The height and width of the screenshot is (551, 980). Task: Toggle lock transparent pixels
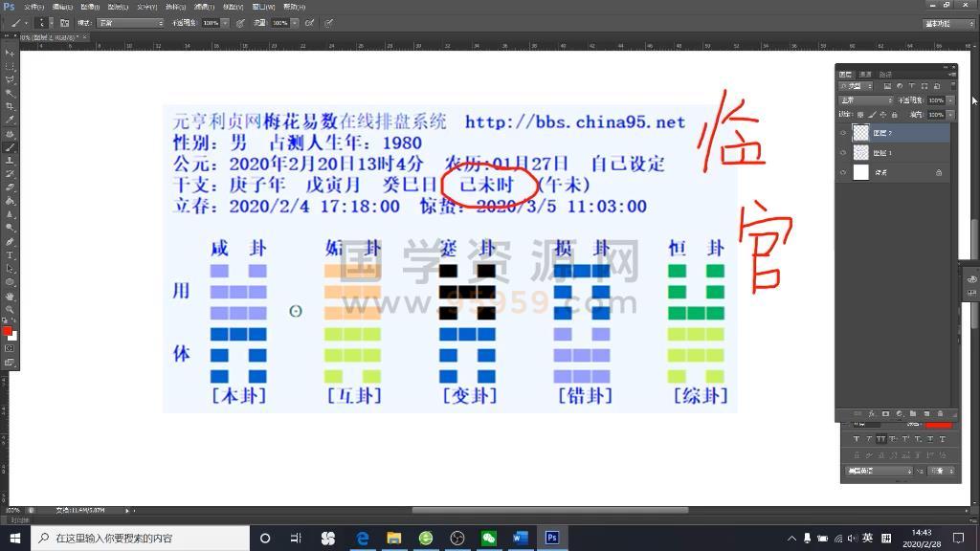click(860, 115)
